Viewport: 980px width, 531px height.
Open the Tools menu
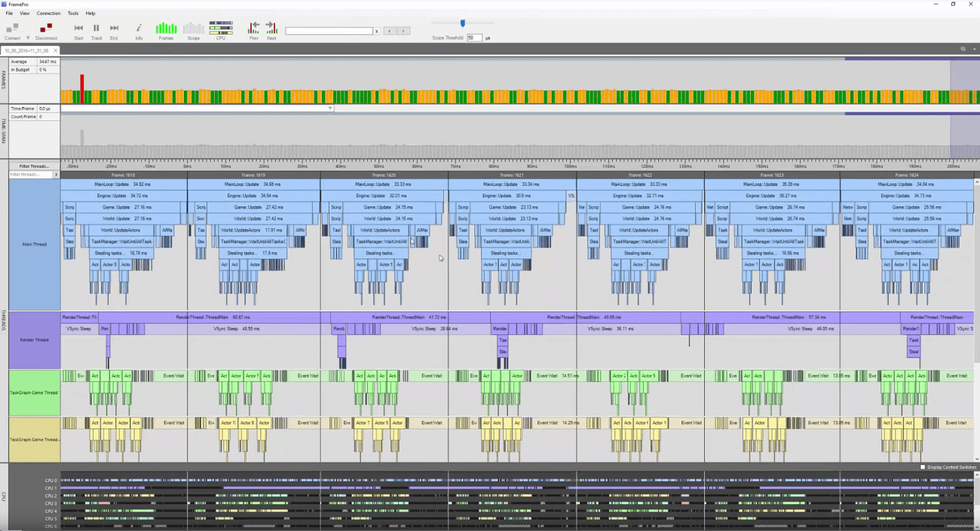pos(72,13)
